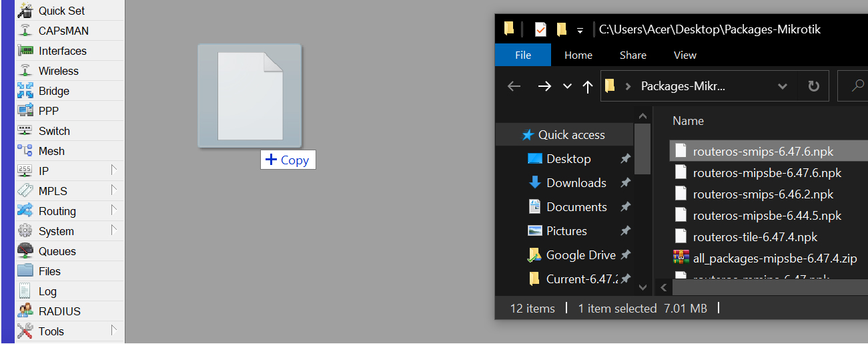Screen dimensions: 868x344
Task: Open Bridge menu icon
Action: point(25,91)
